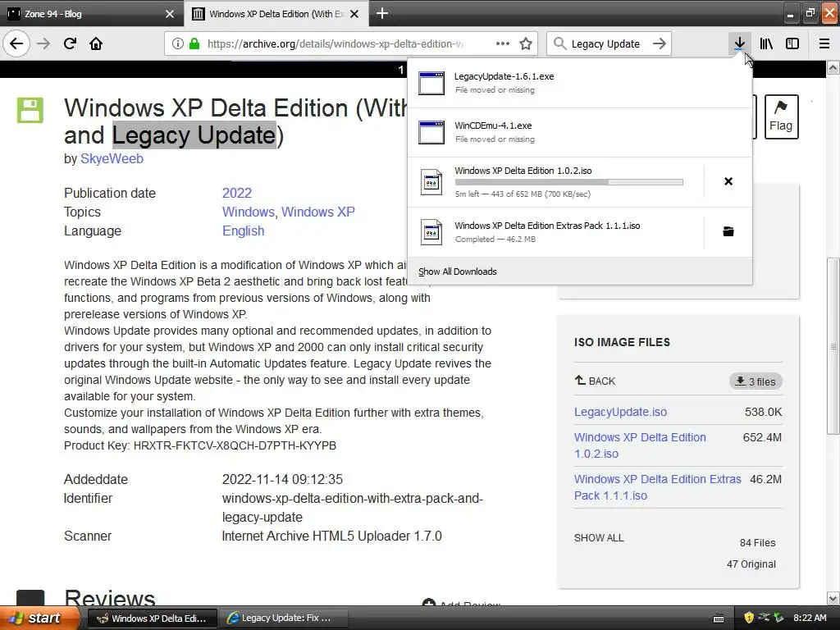
Task: Click the scrollbar down arrow
Action: 833,598
